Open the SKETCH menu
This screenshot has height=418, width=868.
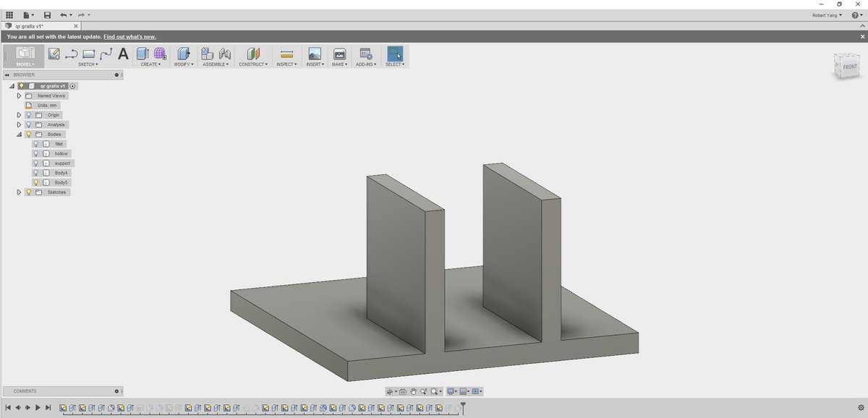(88, 64)
